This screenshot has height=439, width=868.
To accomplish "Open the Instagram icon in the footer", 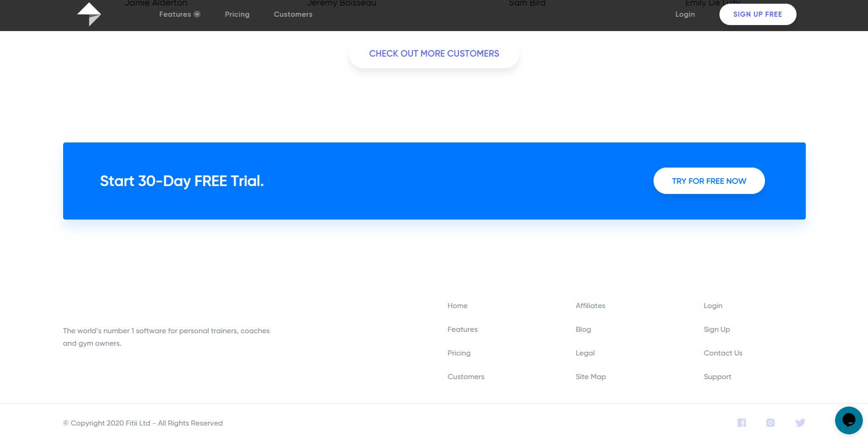I will pos(771,423).
